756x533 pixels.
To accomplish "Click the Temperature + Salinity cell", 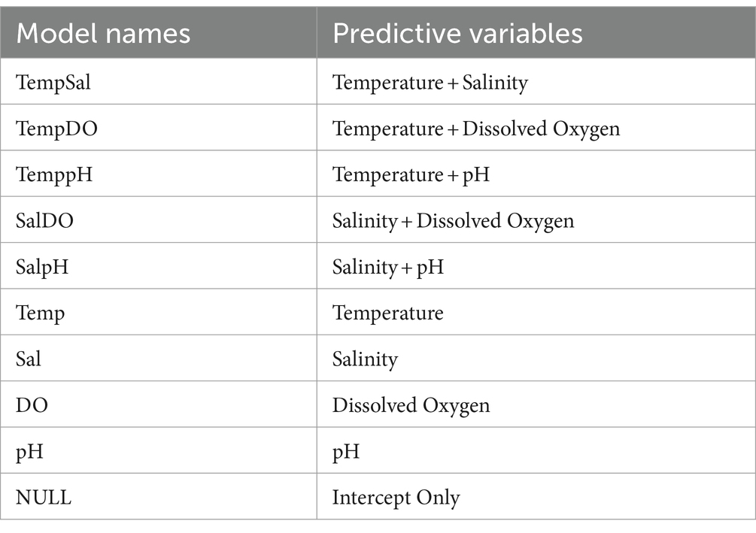I will (x=536, y=81).
